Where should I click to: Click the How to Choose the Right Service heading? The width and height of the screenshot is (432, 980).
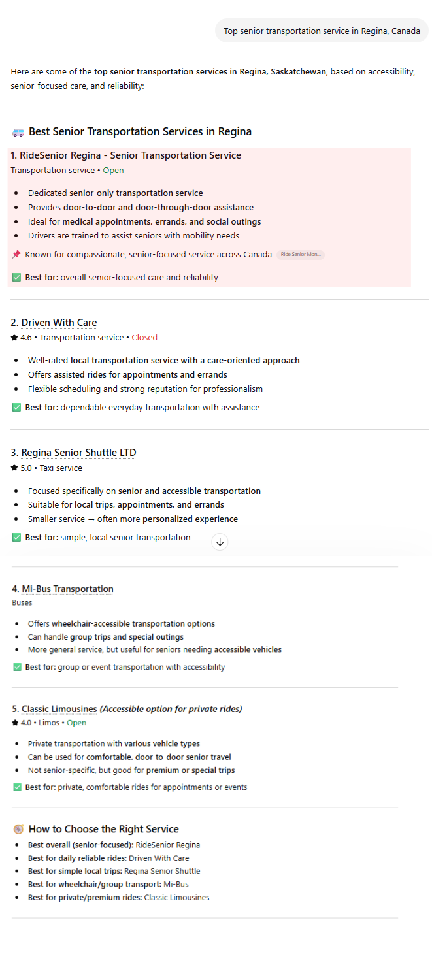103,829
